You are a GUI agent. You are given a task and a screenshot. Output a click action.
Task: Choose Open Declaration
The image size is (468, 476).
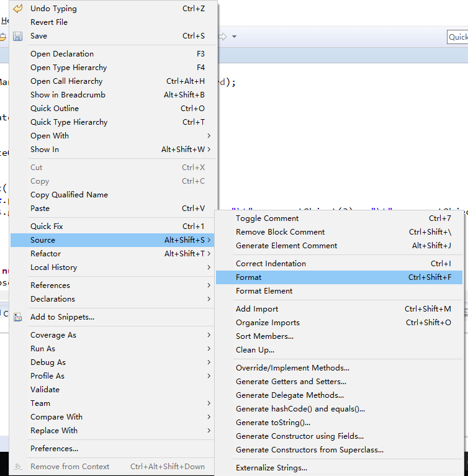[x=113, y=54]
